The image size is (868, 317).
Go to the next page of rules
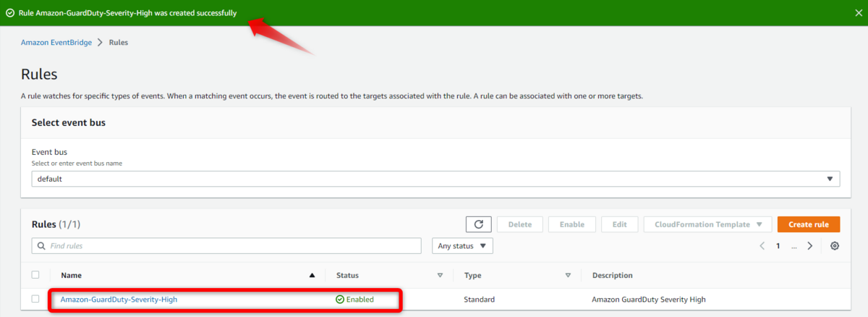tap(810, 246)
